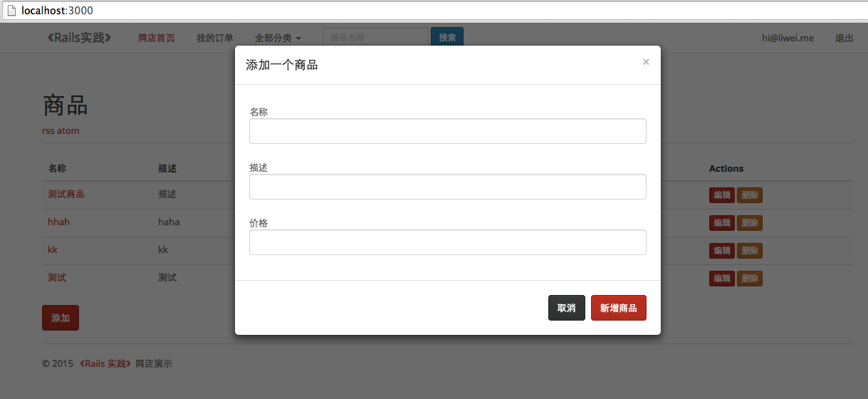Image resolution: width=868 pixels, height=399 pixels.
Task: Submit with the 新增商品 button
Action: tap(618, 308)
